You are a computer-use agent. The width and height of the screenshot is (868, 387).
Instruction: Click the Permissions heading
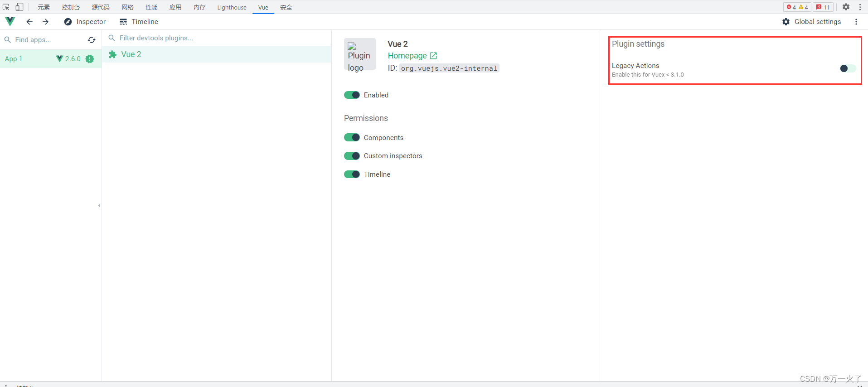(366, 118)
